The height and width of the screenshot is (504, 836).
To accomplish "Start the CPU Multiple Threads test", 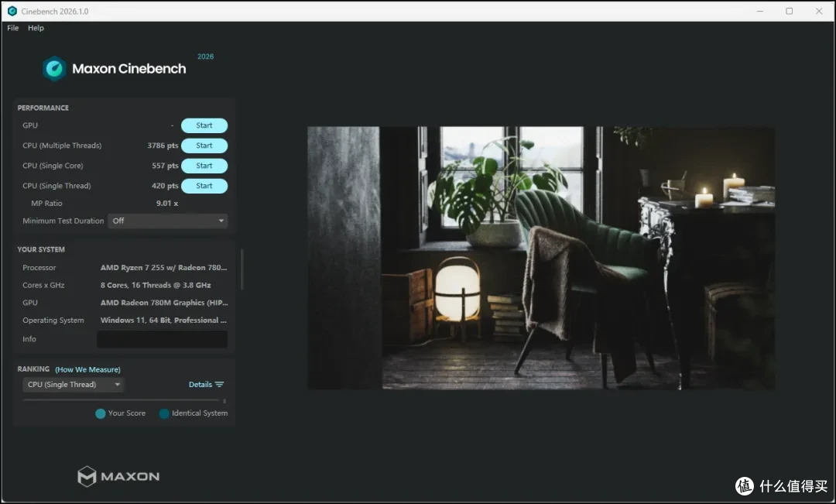I will click(204, 146).
